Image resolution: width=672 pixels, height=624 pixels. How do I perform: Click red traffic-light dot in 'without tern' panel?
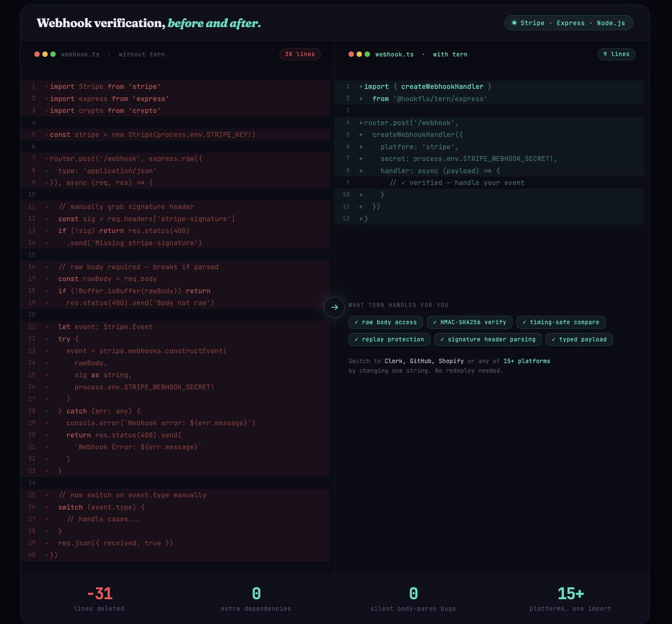[37, 54]
